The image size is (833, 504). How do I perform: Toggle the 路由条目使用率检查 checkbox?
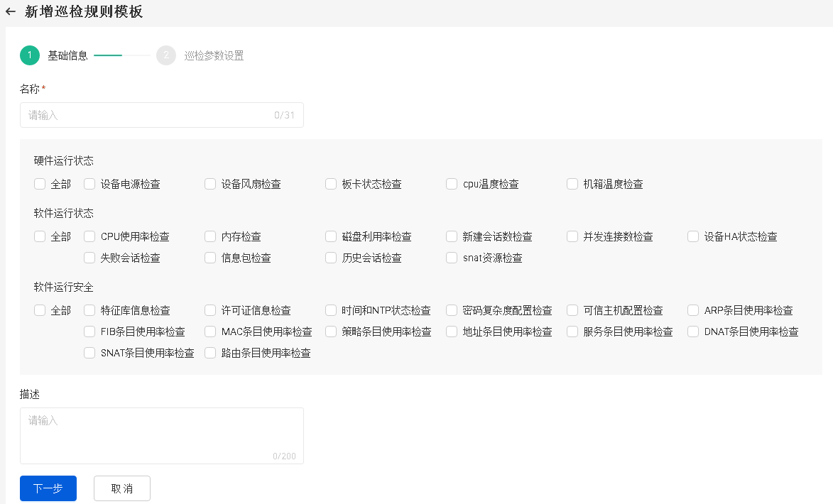tap(210, 354)
